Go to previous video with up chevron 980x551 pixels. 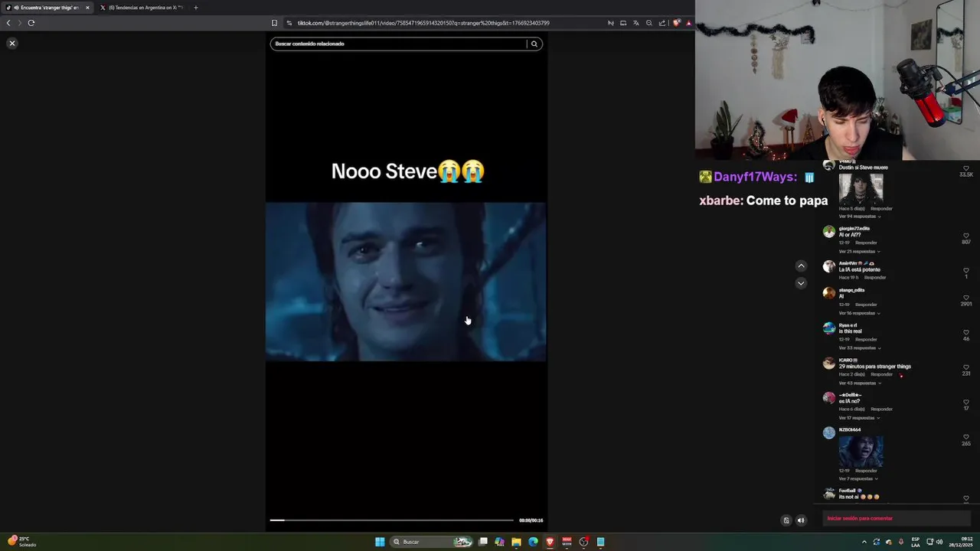[x=801, y=266]
